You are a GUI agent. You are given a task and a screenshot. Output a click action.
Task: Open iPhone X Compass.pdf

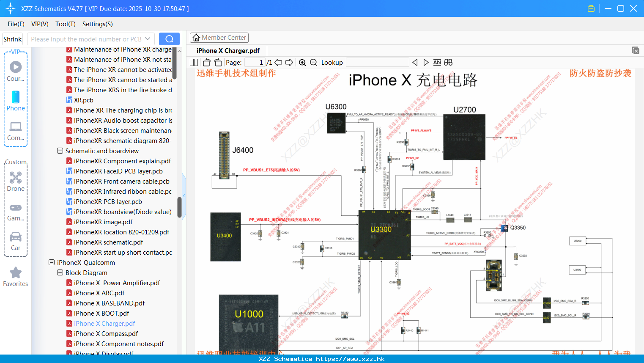pos(106,333)
